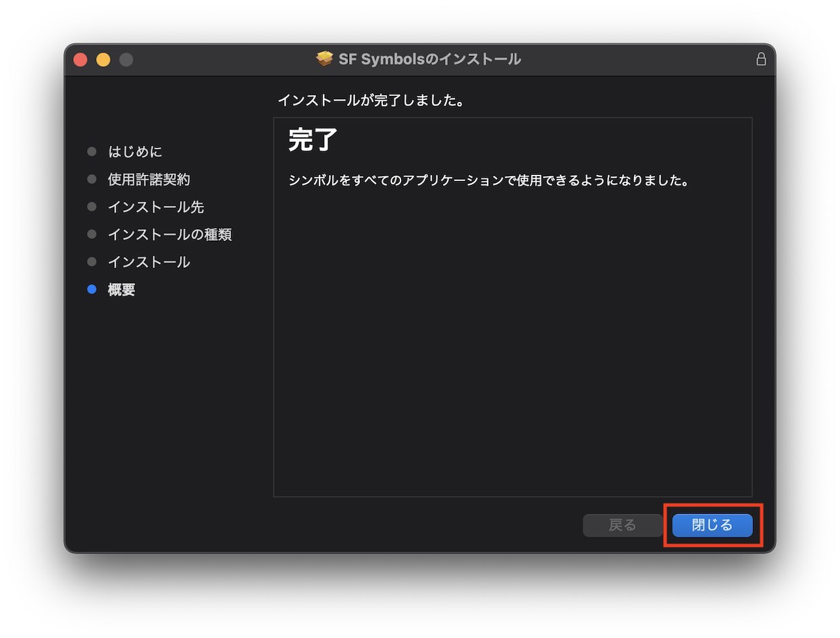
Task: Select the 使用許諾契約 step
Action: (x=149, y=180)
